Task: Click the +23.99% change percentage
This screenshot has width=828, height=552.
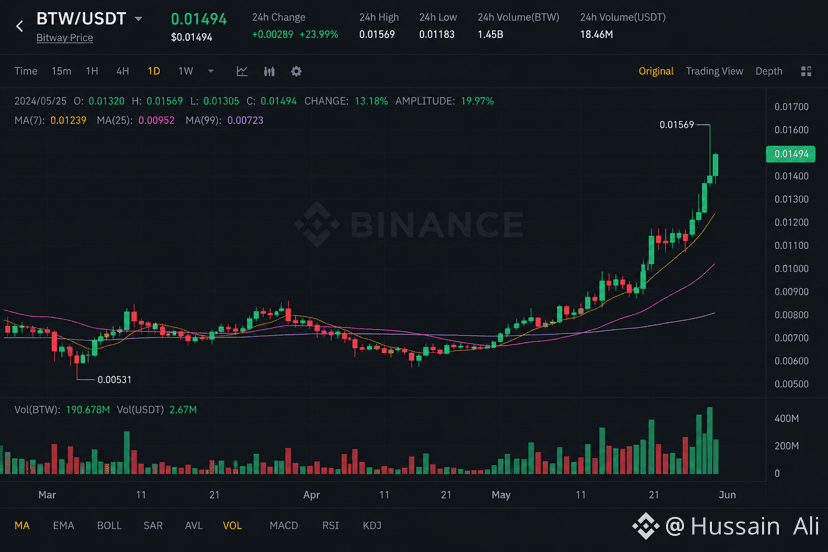Action: [318, 34]
